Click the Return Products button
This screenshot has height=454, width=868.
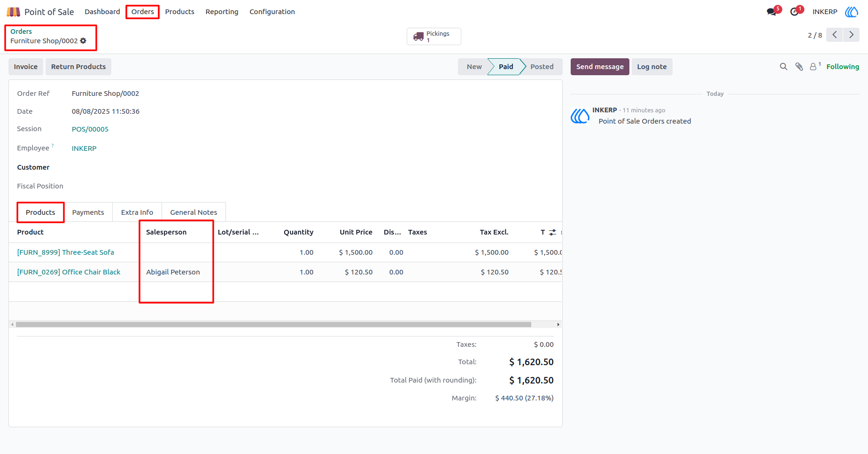pos(78,67)
